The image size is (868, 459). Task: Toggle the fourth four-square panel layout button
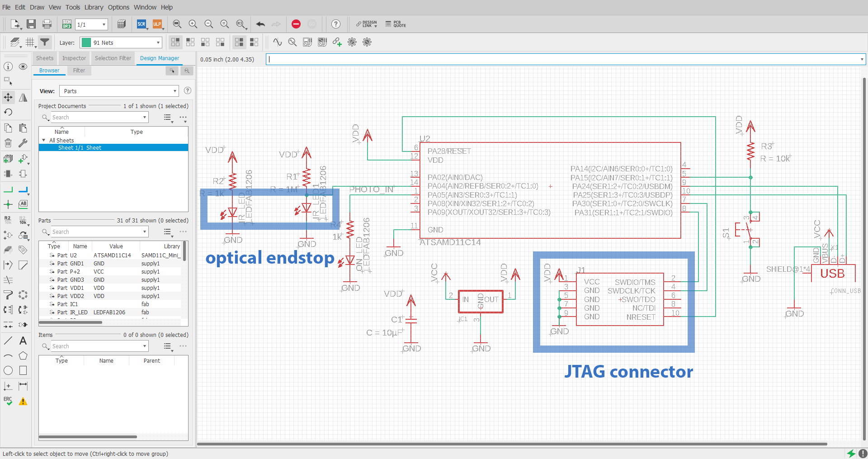[220, 42]
